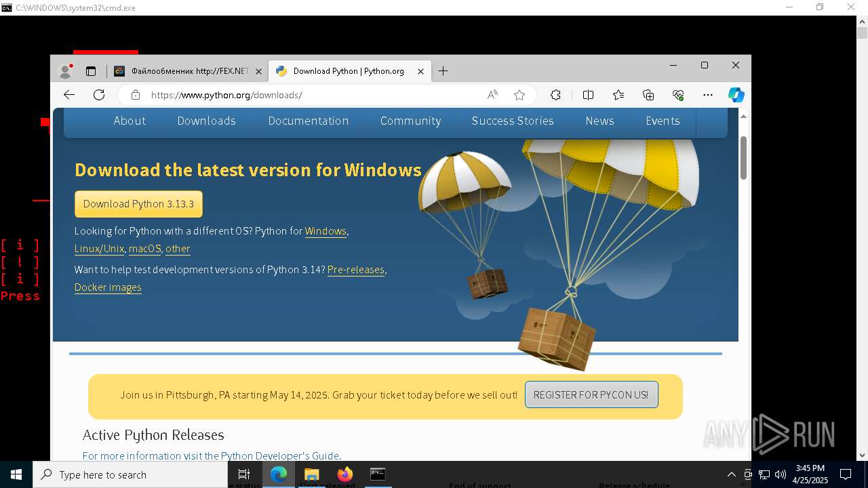The image size is (868, 488).
Task: Open Edge split screen icon
Action: pos(588,95)
